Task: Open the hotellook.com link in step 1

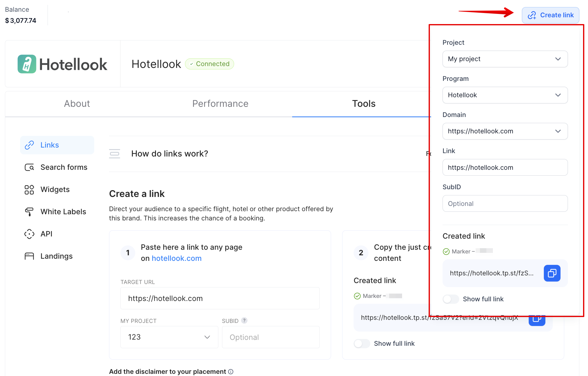Action: (x=177, y=258)
